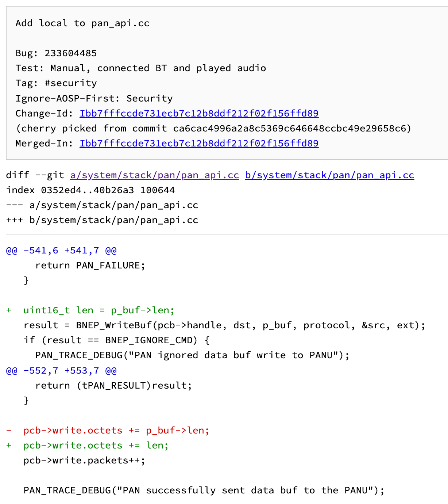
Task: Click the added line 'pcb->write.octets += len;'
Action: point(96,446)
